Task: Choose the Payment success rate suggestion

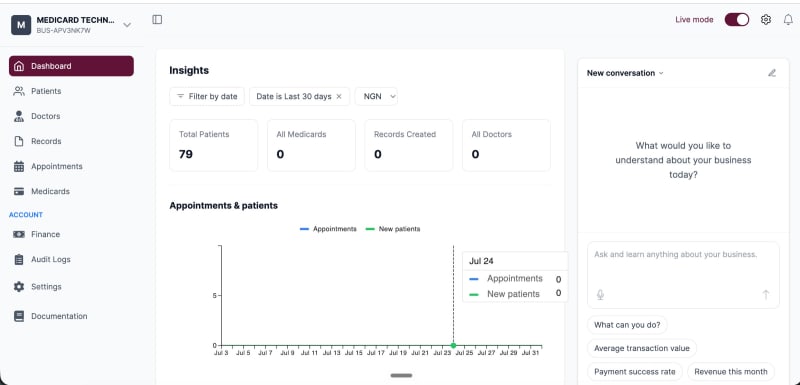Action: tap(635, 372)
